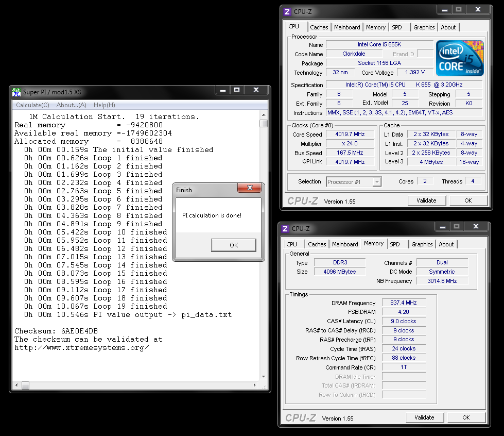This screenshot has width=504, height=436.
Task: Click Loop 19 finished line in Super PI
Action: coord(95,306)
